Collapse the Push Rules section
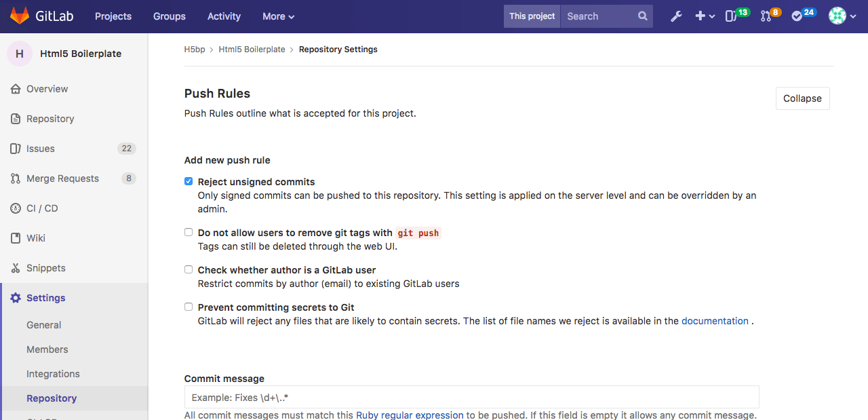868x420 pixels. [802, 98]
